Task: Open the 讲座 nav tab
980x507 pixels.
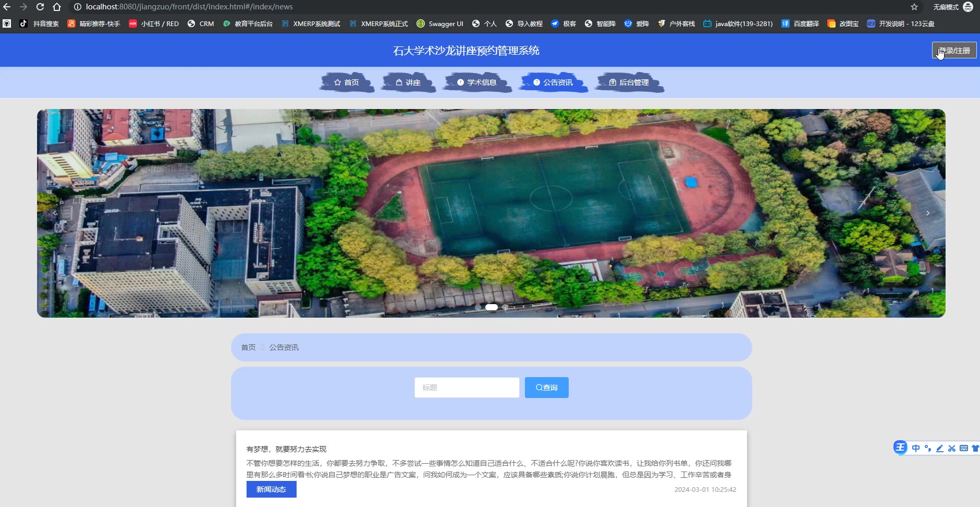Action: click(x=408, y=82)
